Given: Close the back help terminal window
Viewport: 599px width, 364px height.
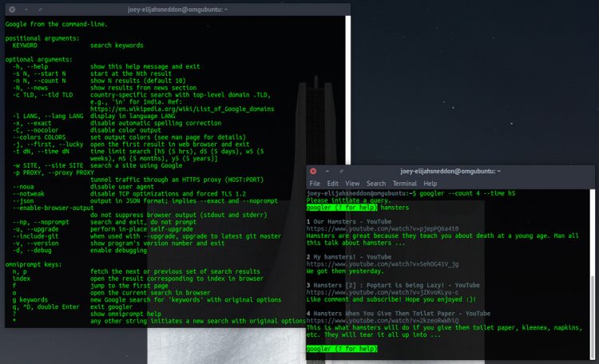Looking at the screenshot, I should tap(12, 9).
